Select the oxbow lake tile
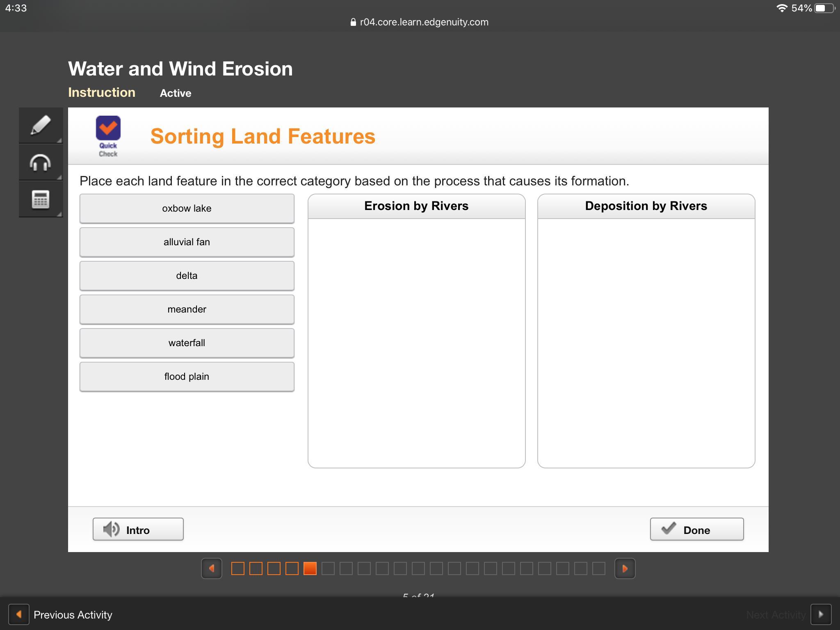Screen dimensions: 840x630 pos(187,208)
